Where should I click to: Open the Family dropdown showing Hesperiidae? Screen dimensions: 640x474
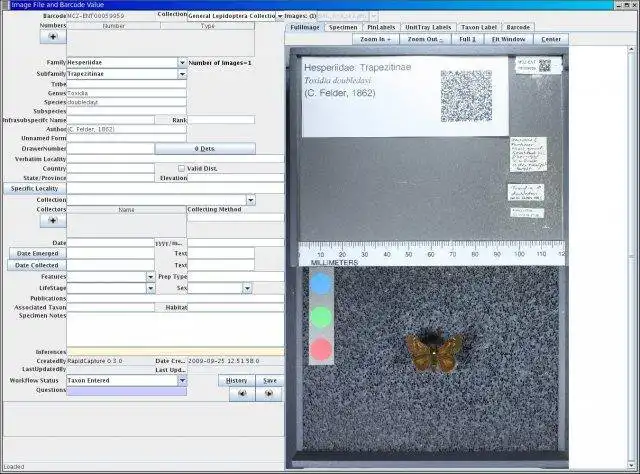tap(182, 62)
